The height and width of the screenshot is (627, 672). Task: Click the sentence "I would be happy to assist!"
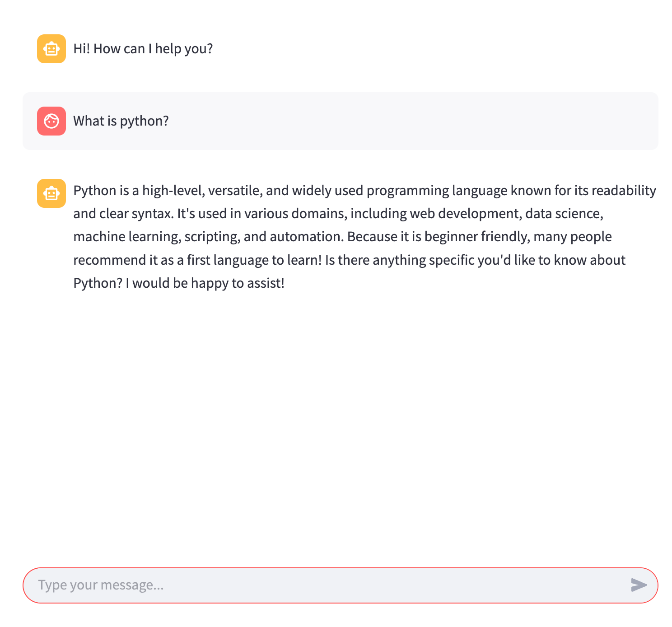(x=205, y=283)
